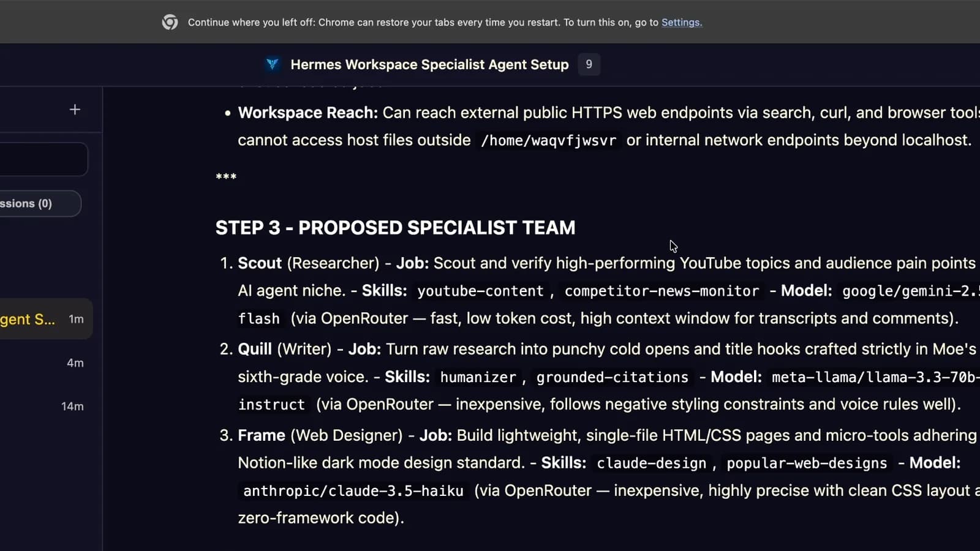The height and width of the screenshot is (551, 980).
Task: Click the 'Scout' specialist name
Action: click(x=260, y=263)
